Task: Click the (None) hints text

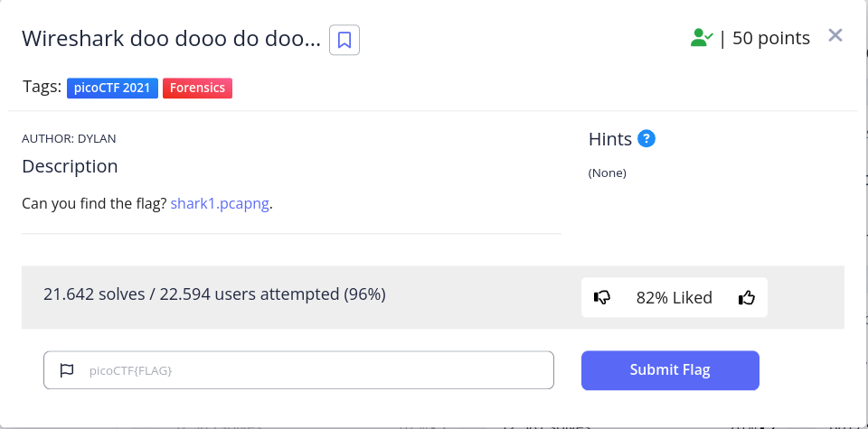Action: (607, 173)
